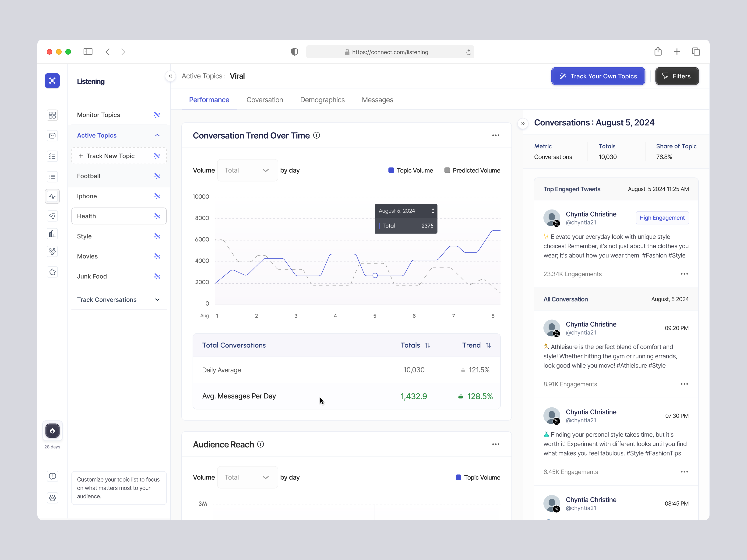
Task: Open the Volume Total dropdown in Conversation Trend
Action: (x=247, y=170)
